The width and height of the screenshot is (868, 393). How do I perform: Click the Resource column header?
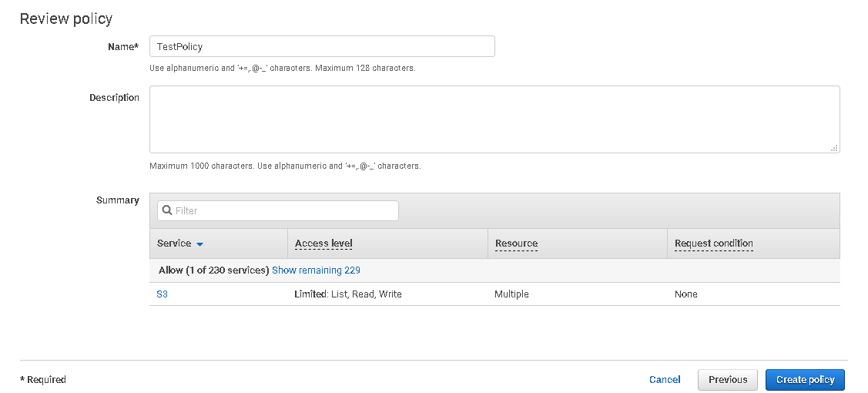pyautogui.click(x=516, y=244)
